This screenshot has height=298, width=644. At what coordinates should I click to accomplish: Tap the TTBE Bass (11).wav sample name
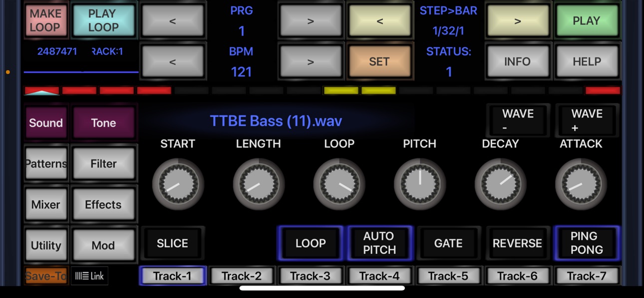coord(276,121)
